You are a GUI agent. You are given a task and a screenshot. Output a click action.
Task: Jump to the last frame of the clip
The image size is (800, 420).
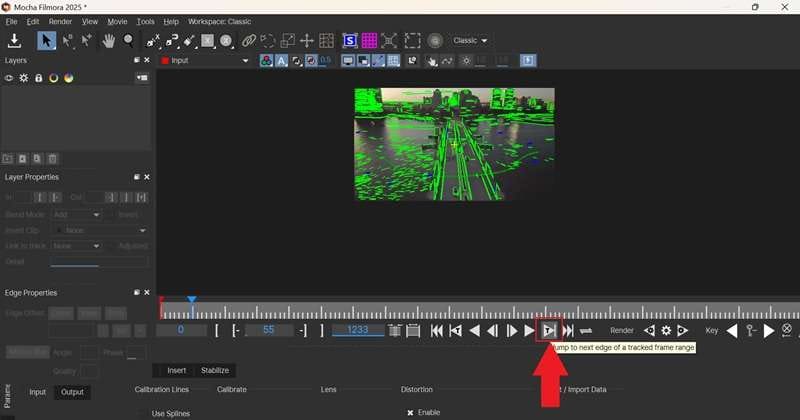(x=567, y=331)
